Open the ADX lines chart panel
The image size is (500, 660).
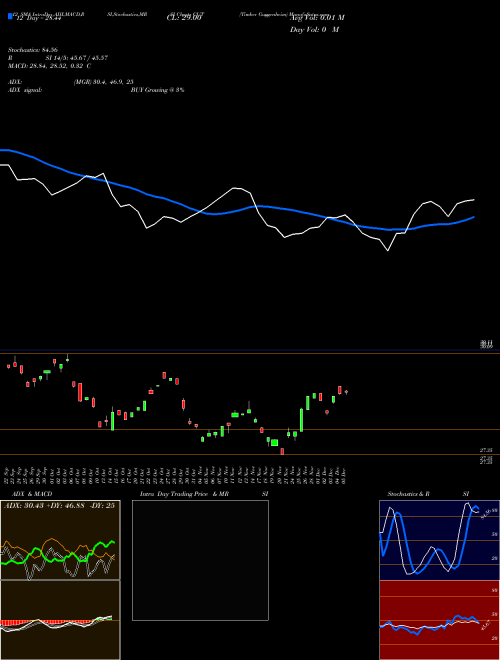tap(60, 540)
